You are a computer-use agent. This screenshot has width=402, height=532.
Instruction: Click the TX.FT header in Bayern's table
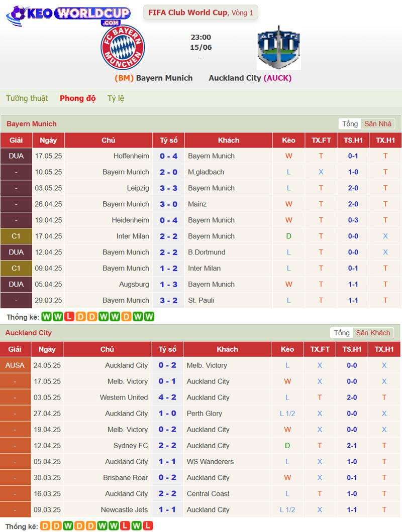(321, 140)
